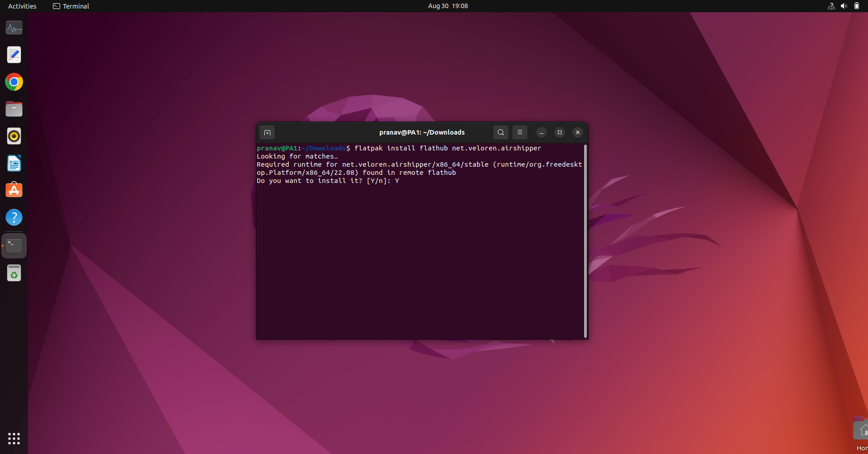Open the calendar by clicking the clock
Image resolution: width=868 pixels, height=454 pixels.
[x=447, y=6]
